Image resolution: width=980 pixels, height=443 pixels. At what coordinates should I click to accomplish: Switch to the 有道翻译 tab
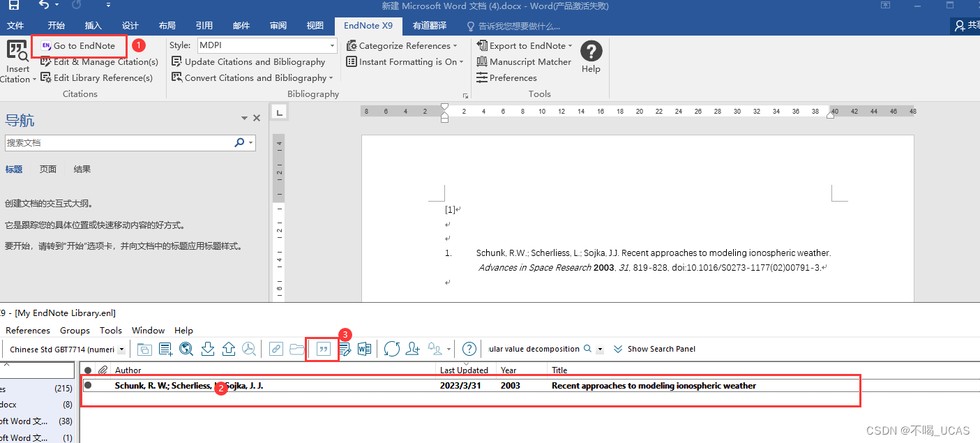(x=430, y=26)
